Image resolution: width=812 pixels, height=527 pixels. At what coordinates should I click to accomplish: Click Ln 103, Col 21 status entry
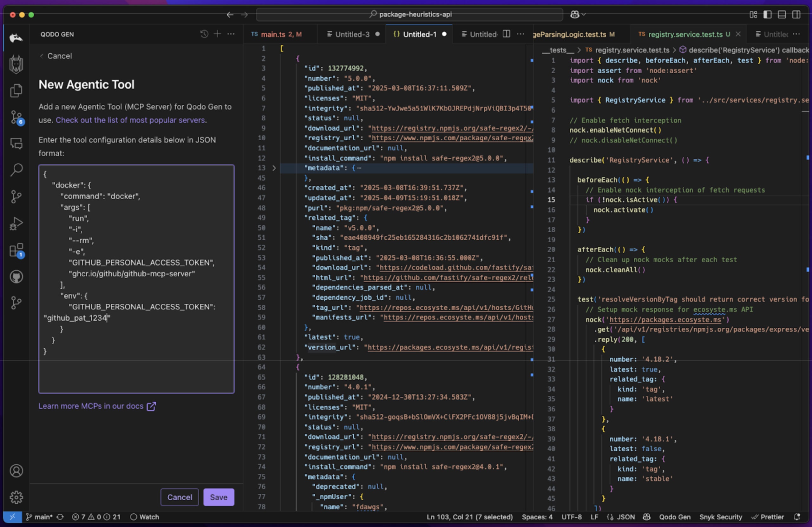(x=469, y=517)
